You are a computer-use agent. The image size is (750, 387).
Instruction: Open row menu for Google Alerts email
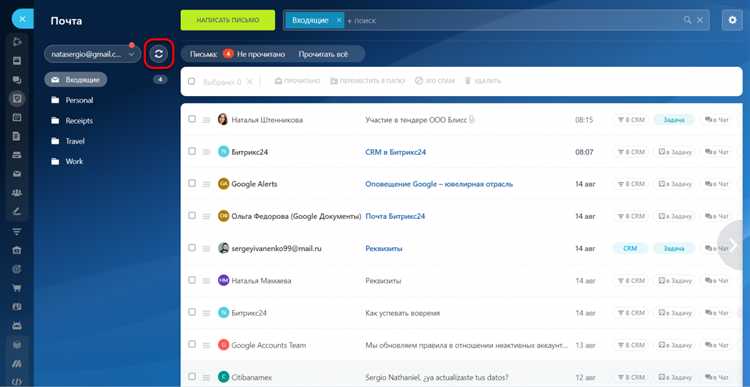pyautogui.click(x=206, y=184)
